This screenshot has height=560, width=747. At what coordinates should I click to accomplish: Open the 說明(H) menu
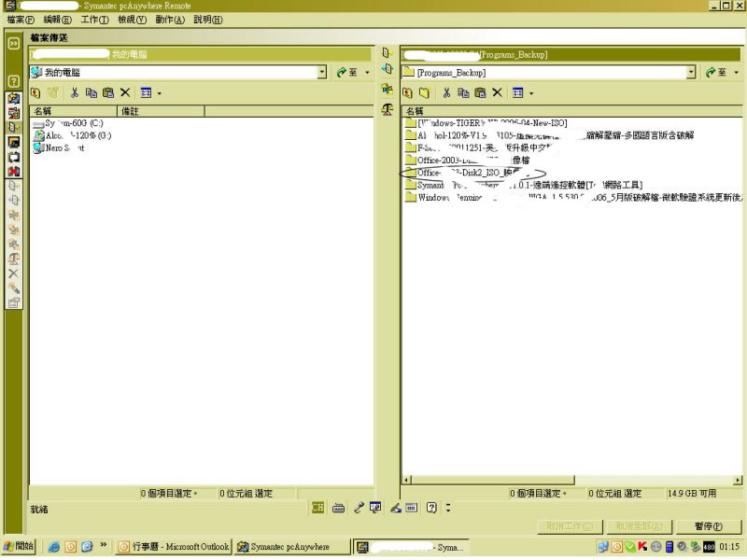tap(207, 20)
